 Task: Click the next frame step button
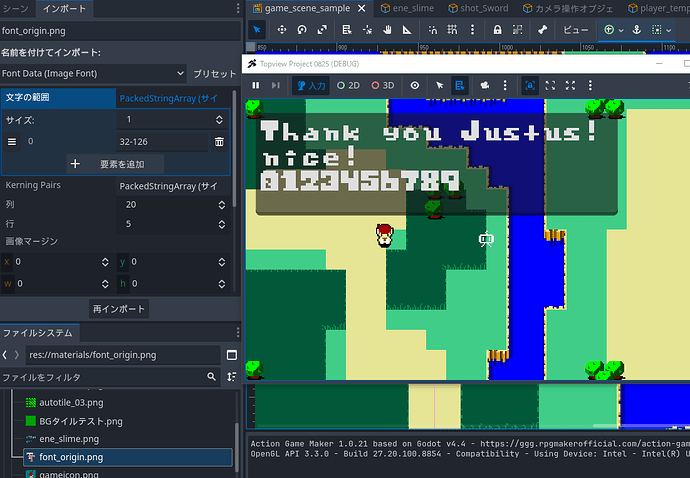275,85
